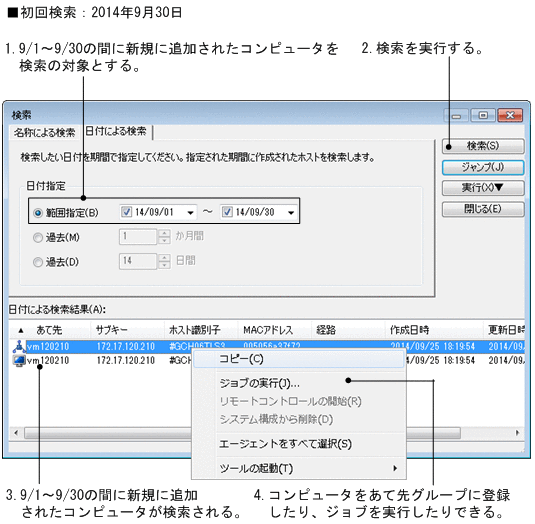Viewport: 535px width, 524px height.
Task: Maximize the 検索 window
Action: (483, 116)
